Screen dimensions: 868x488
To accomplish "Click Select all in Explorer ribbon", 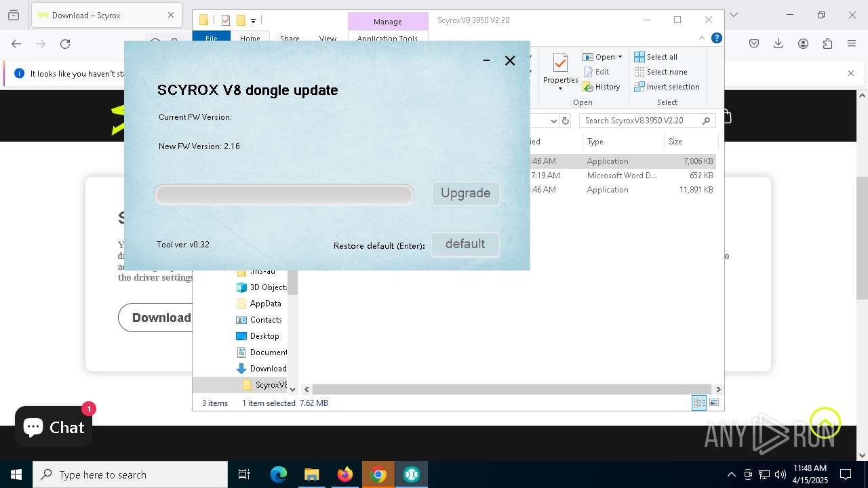I will pyautogui.click(x=656, y=57).
